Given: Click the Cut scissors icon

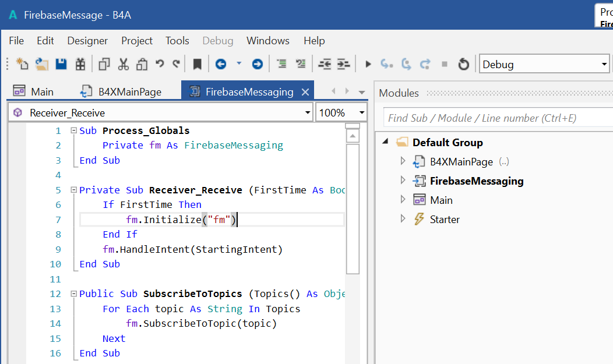Looking at the screenshot, I should (123, 64).
